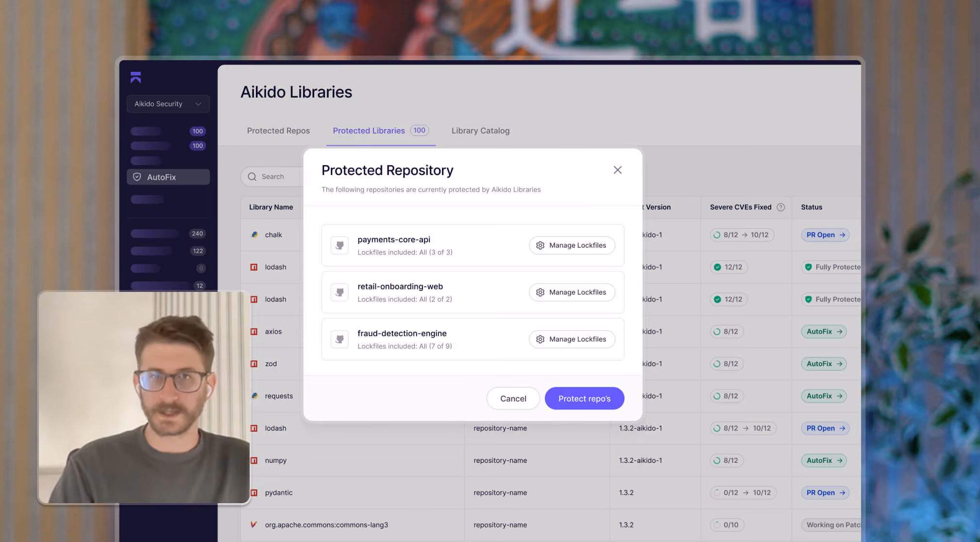
Task: Start AutoFix for the axios library
Action: tap(824, 331)
